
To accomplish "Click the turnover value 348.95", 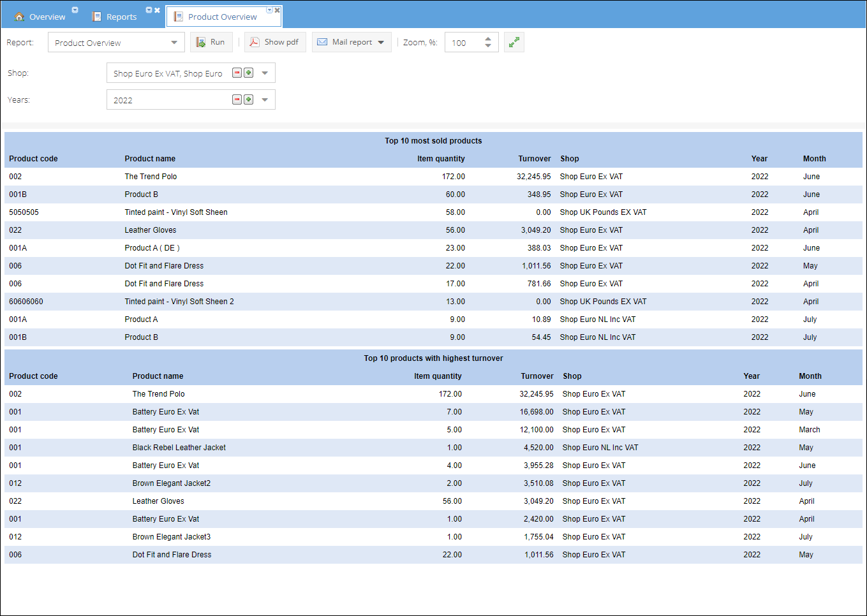I will tap(539, 194).
